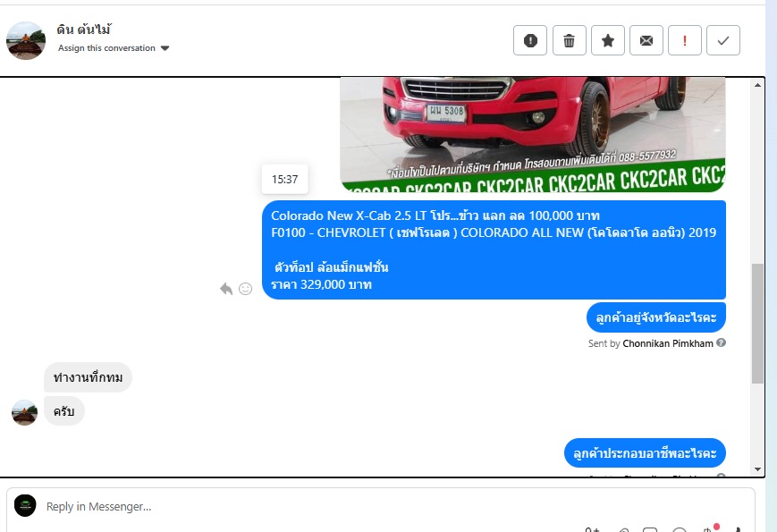Open the Chonnikan Pimkham sender name
This screenshot has height=532, width=777.
(668, 343)
